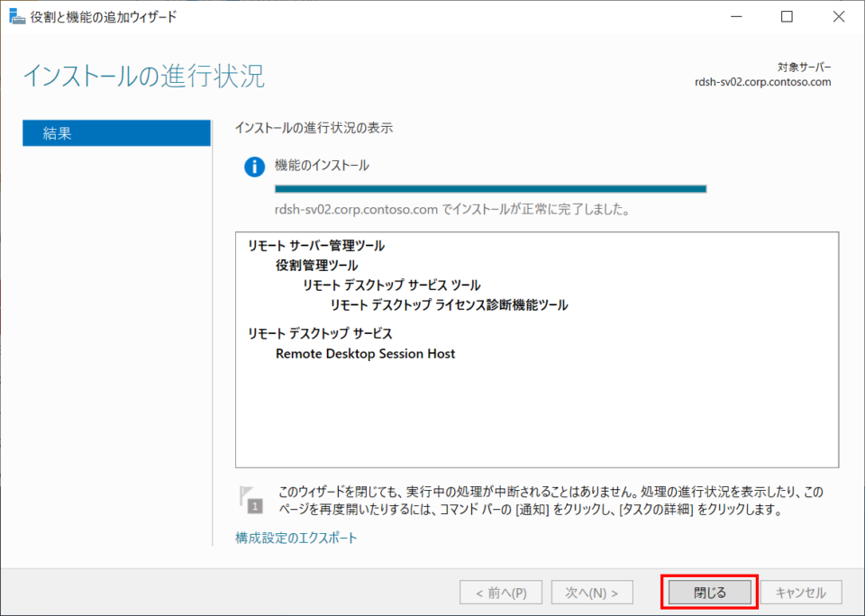Viewport: 865px width, 616px height.
Task: Select リモート デスクトップ ライセンス診断機能ツール entry
Action: [449, 305]
